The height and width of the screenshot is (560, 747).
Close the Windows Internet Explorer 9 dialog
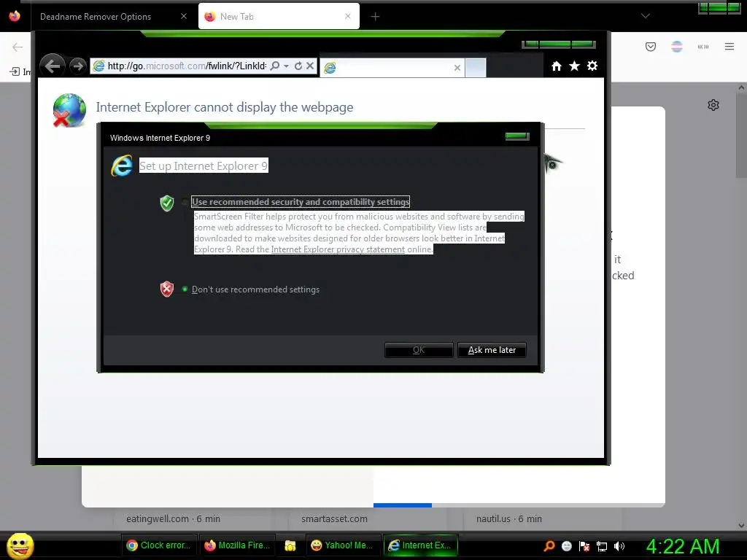point(517,136)
